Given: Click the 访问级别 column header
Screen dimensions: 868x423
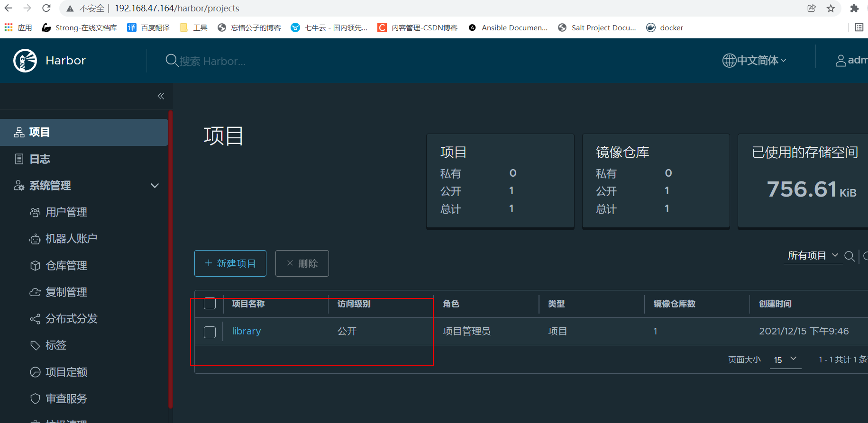Looking at the screenshot, I should (x=354, y=304).
